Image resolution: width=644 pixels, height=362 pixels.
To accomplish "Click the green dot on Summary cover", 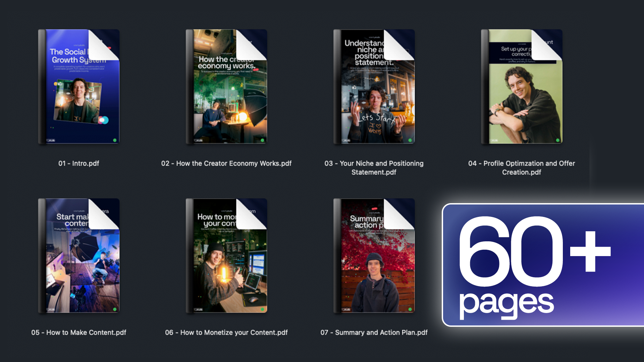I will coord(410,309).
